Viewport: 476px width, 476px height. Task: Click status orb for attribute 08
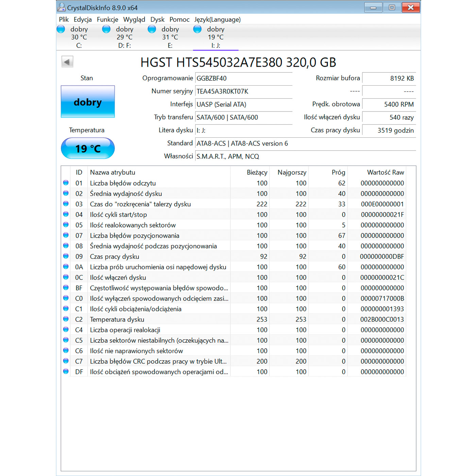click(66, 245)
